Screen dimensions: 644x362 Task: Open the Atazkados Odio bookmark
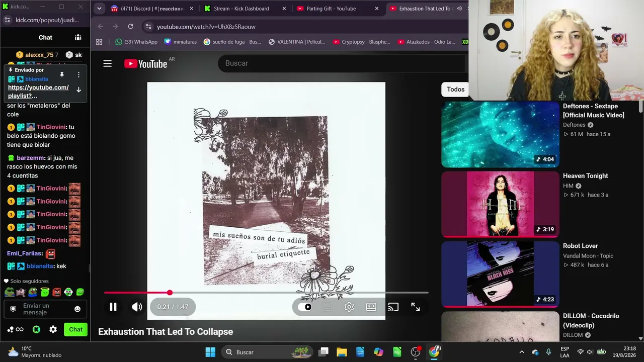(x=426, y=42)
